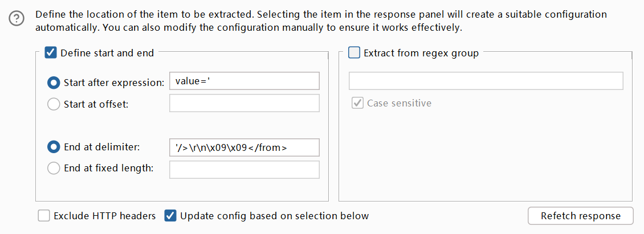Click the help question mark icon
This screenshot has width=644, height=234.
tap(16, 19)
